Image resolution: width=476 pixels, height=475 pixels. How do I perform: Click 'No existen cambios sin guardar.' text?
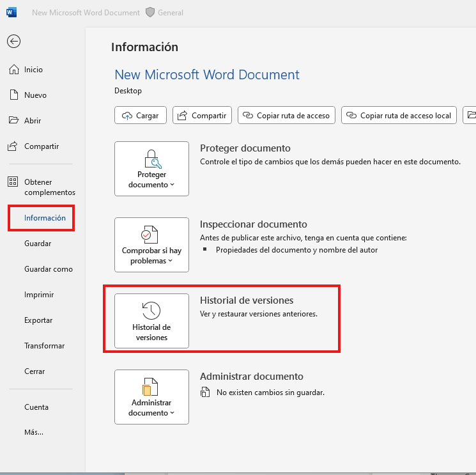tap(270, 393)
